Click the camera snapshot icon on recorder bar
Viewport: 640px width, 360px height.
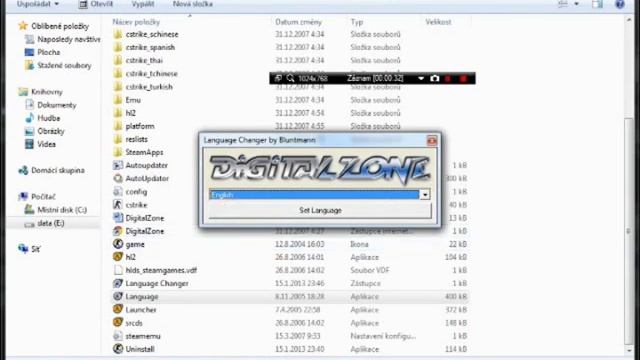(x=435, y=78)
